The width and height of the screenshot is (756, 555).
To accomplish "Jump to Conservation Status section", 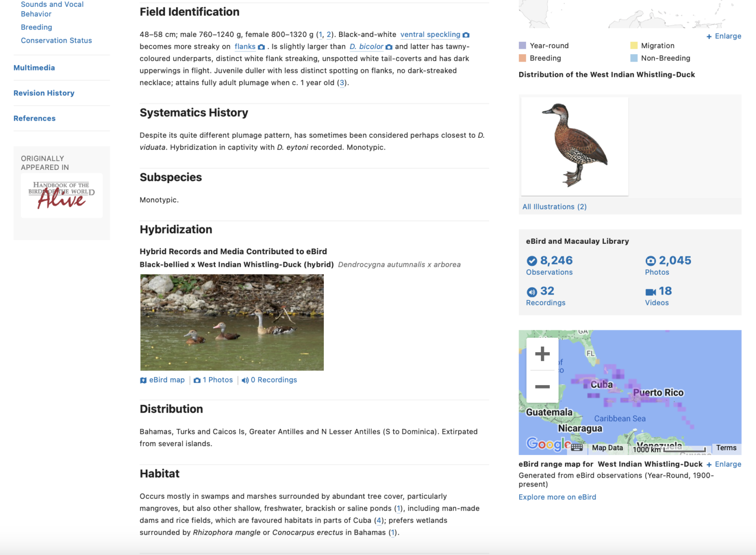I will click(56, 40).
